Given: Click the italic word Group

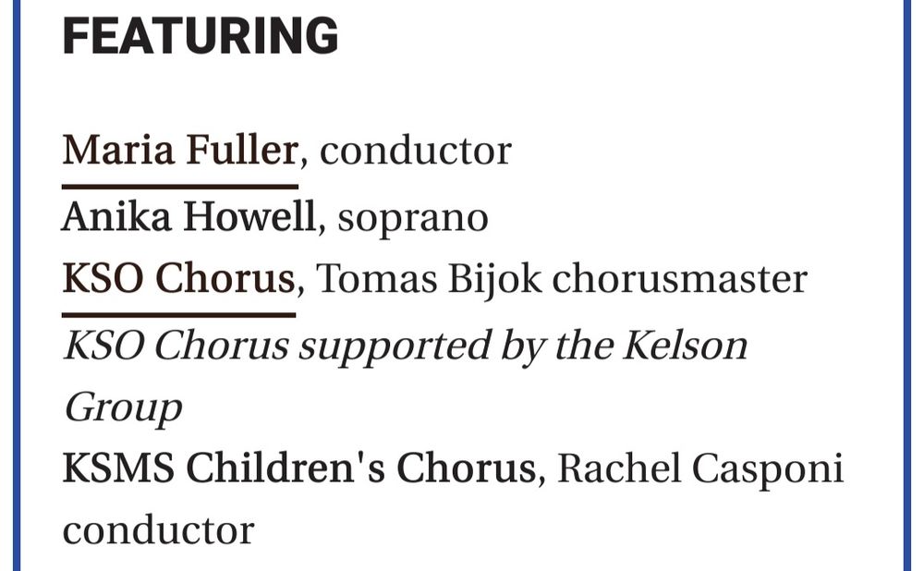Looking at the screenshot, I should coord(123,408).
